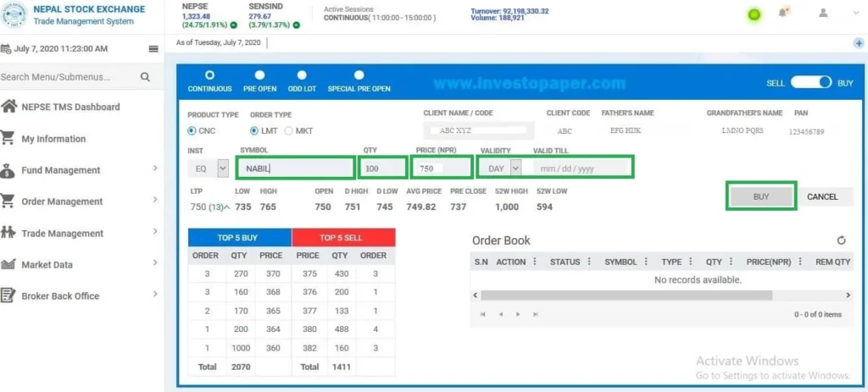Open the user profile icon

(x=823, y=13)
